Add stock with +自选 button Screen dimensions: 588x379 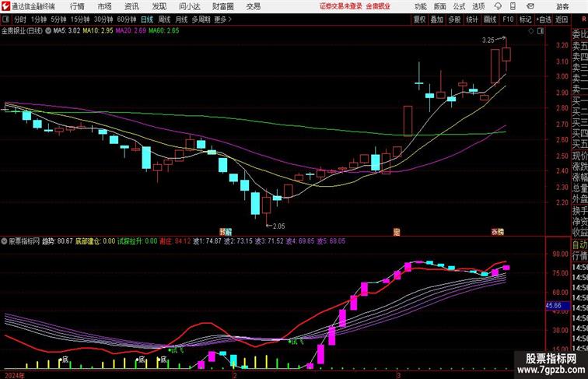tap(544, 19)
